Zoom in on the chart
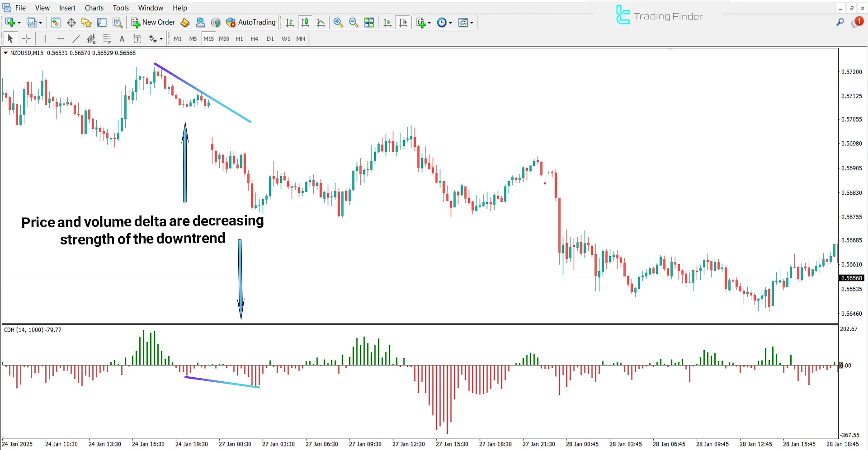The height and width of the screenshot is (450, 868). [x=338, y=22]
